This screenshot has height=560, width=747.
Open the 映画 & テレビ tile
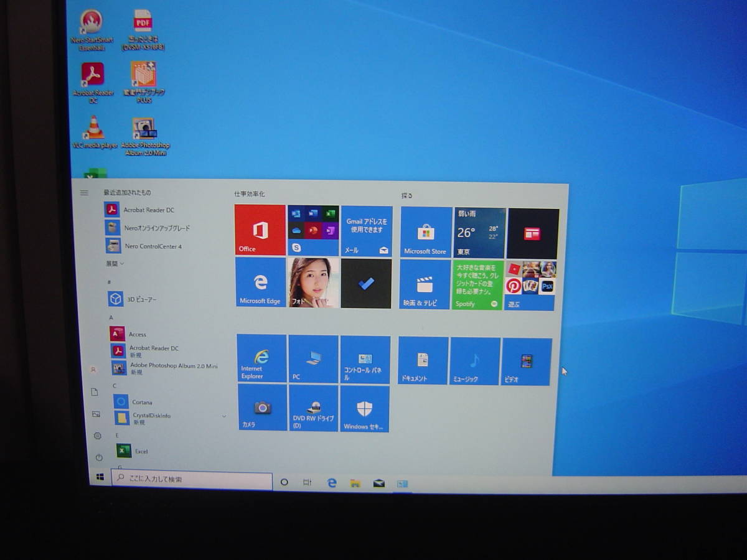(x=425, y=284)
